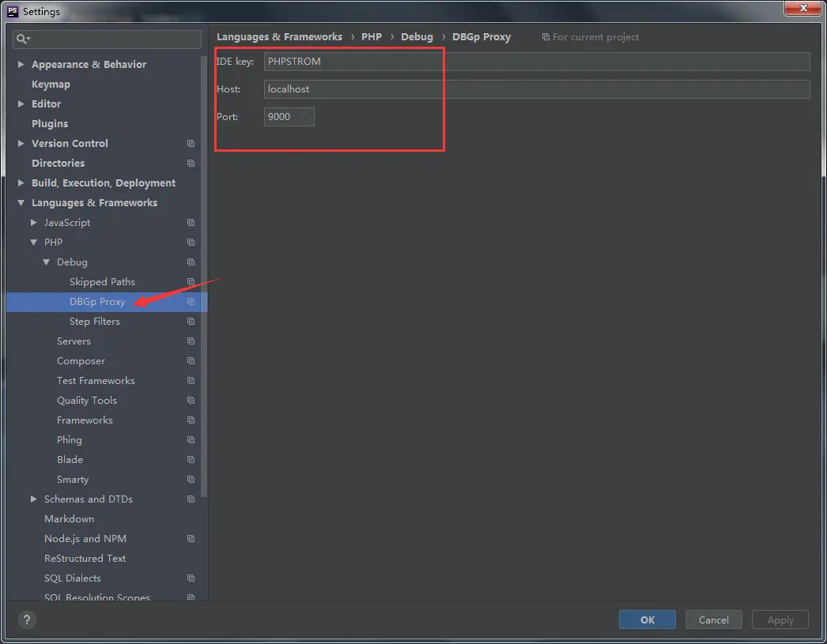
Task: Expand the Version Control arrow
Action: pyautogui.click(x=21, y=143)
